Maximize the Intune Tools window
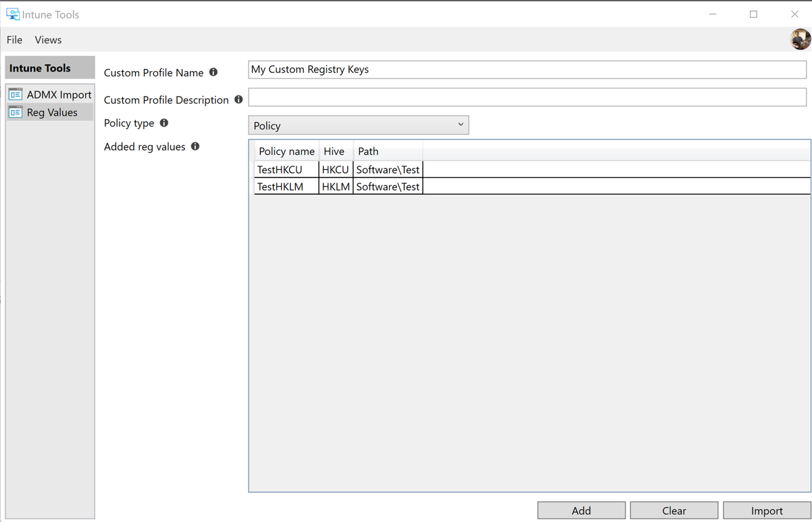 point(753,14)
